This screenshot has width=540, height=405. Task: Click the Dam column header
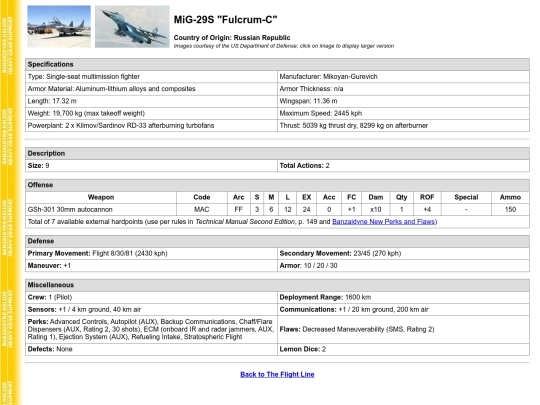tap(376, 197)
